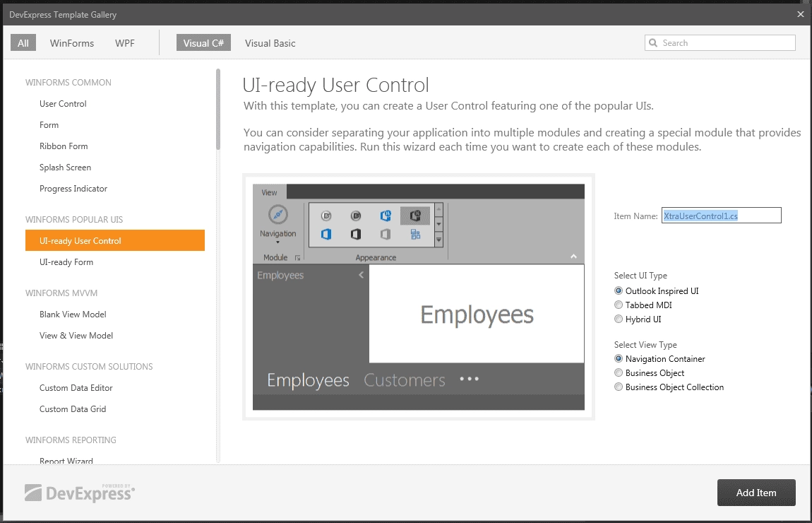
Task: Switch to the WPF filter tab
Action: (125, 43)
